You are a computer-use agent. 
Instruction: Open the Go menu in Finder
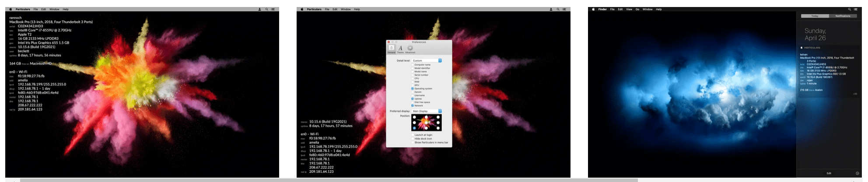(x=637, y=9)
